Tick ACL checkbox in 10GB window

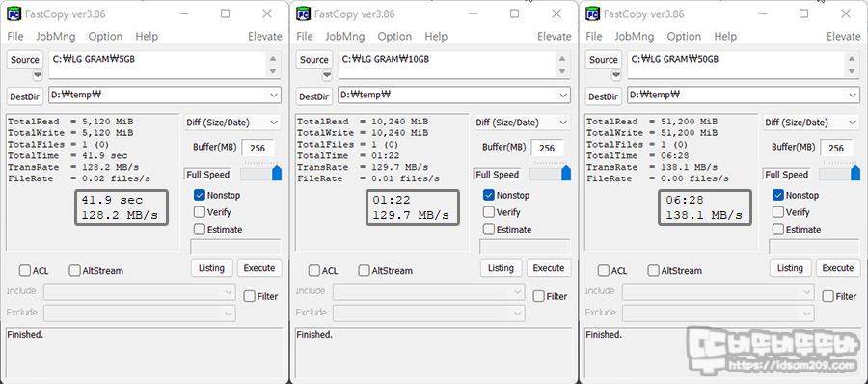[314, 271]
